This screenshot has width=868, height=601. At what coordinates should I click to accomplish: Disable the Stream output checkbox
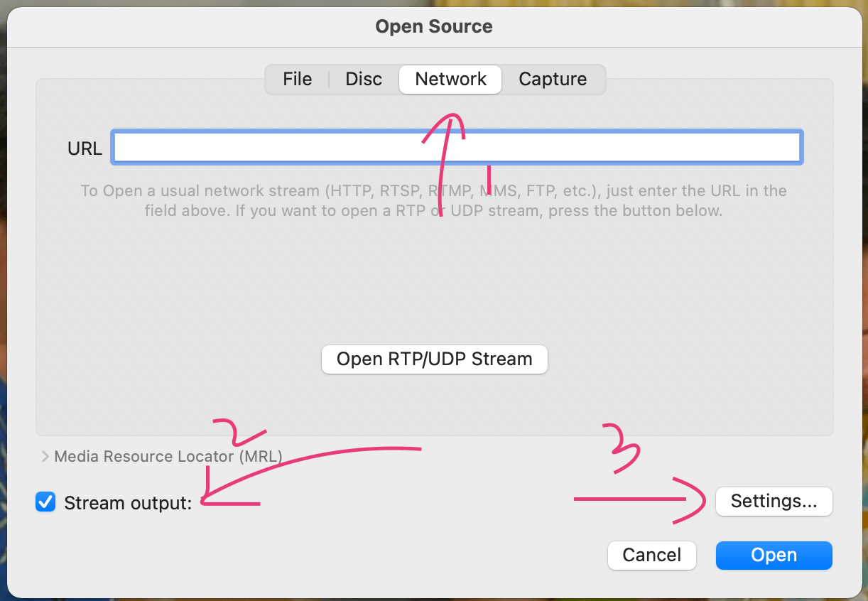pos(45,502)
